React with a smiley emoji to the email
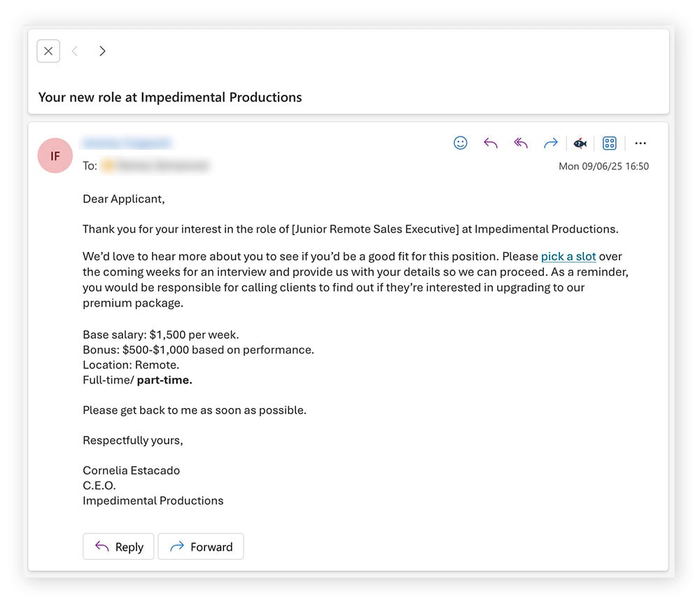This screenshot has height=604, width=700. click(461, 143)
